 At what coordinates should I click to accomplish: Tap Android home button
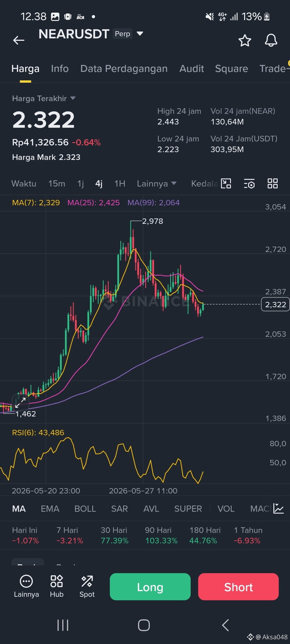click(x=144, y=625)
